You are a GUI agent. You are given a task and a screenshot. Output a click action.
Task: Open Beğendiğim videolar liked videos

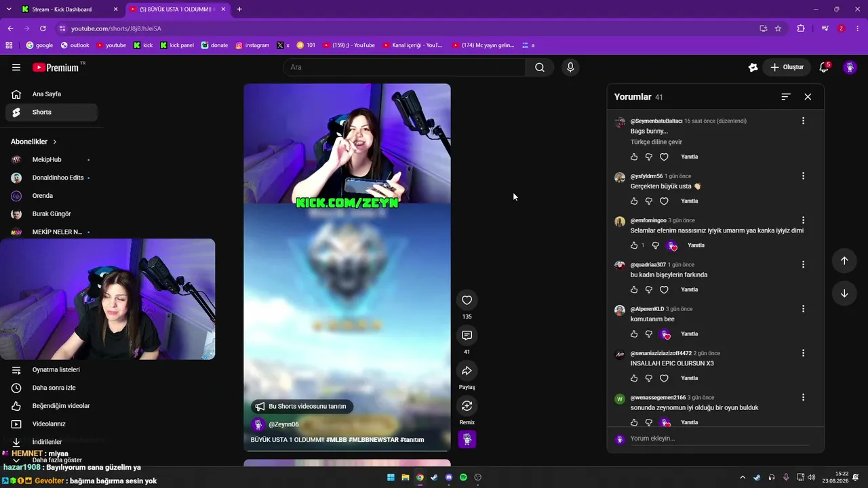pyautogui.click(x=52, y=406)
